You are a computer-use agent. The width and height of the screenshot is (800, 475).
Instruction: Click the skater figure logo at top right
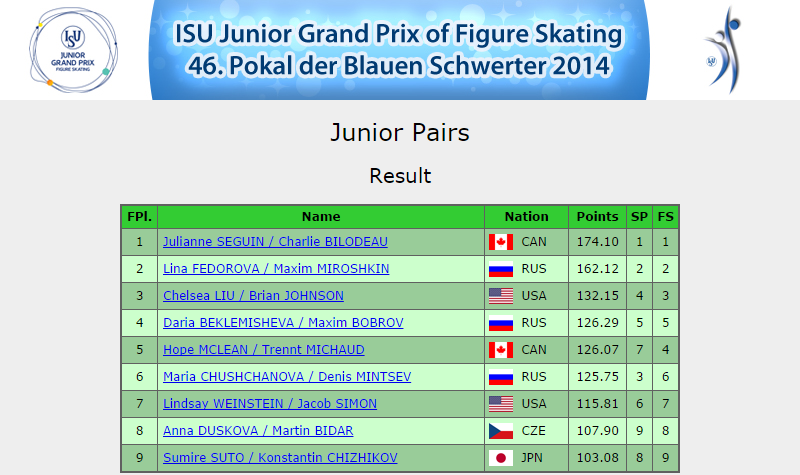point(723,50)
